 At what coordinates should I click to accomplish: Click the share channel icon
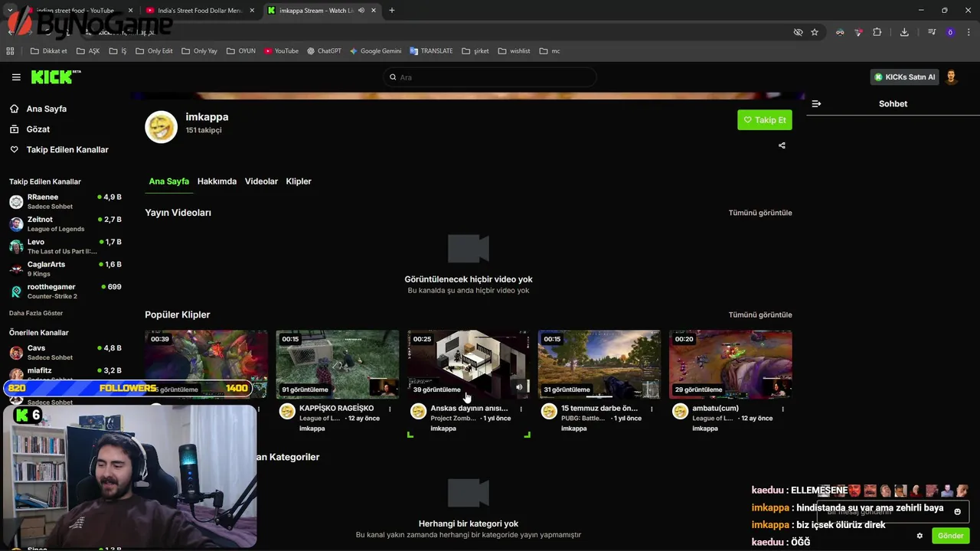point(782,145)
